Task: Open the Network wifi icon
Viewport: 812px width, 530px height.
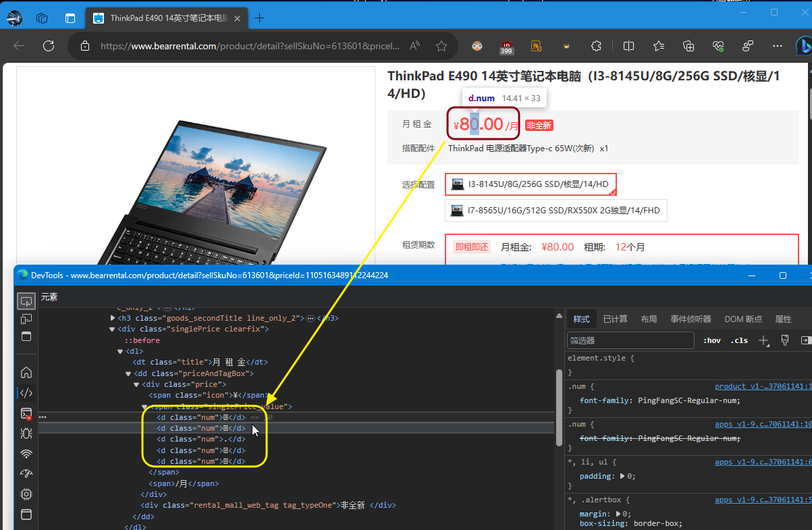Action: pyautogui.click(x=26, y=453)
